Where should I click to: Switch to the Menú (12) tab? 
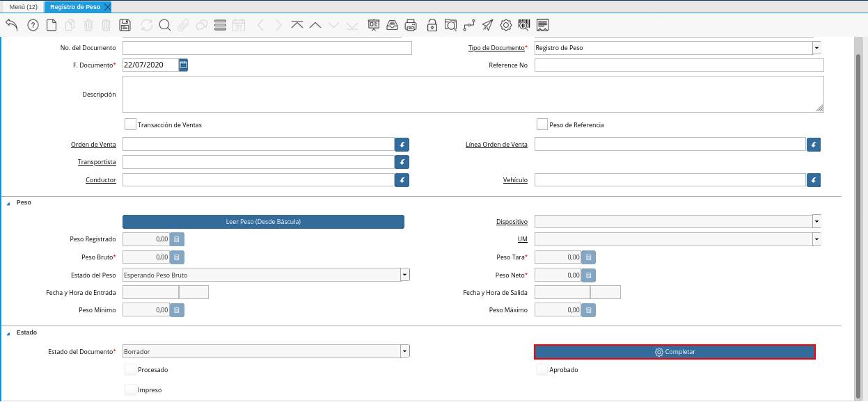[x=23, y=7]
